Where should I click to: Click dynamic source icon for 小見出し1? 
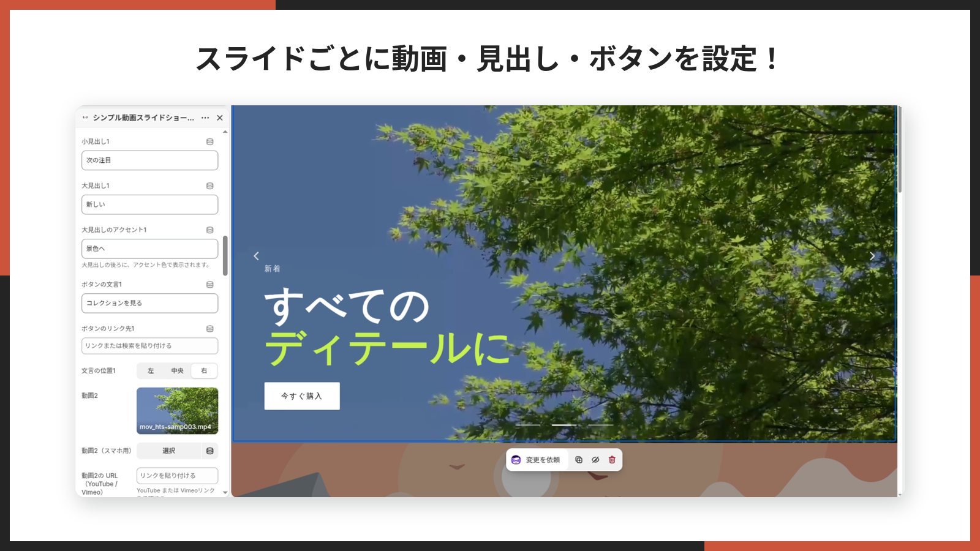point(210,141)
